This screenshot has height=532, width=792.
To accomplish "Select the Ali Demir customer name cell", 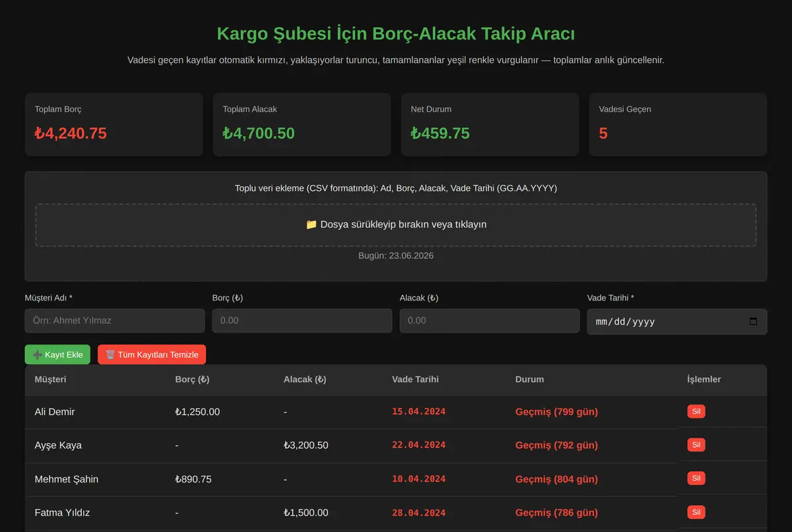I will coord(55,412).
